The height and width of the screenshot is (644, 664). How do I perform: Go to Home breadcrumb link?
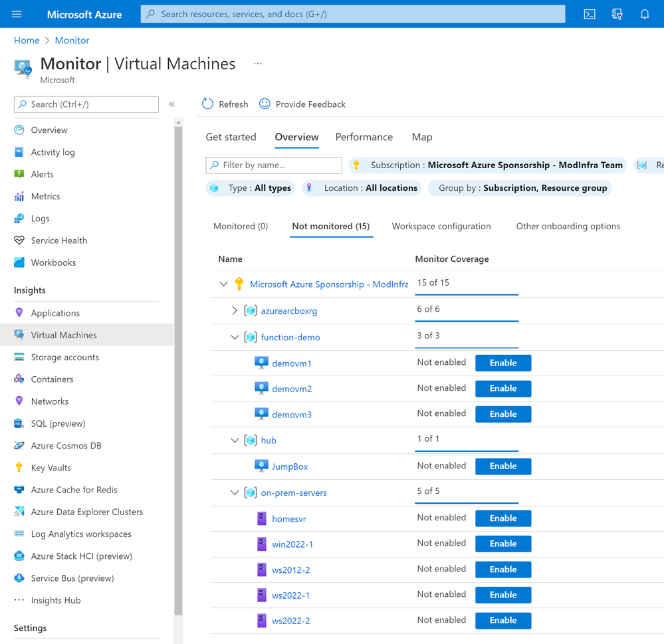coord(27,41)
